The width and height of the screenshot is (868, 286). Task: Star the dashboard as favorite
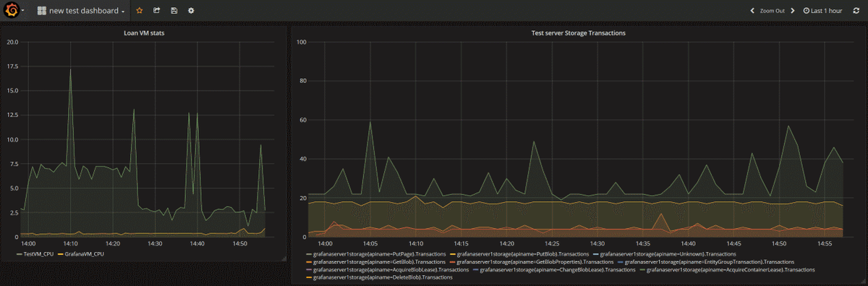click(140, 11)
